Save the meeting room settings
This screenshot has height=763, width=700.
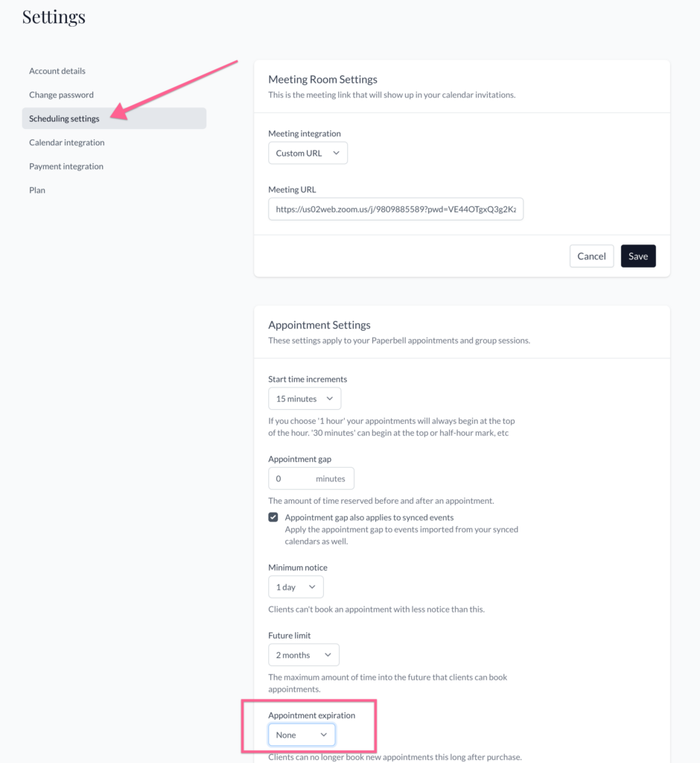point(638,256)
